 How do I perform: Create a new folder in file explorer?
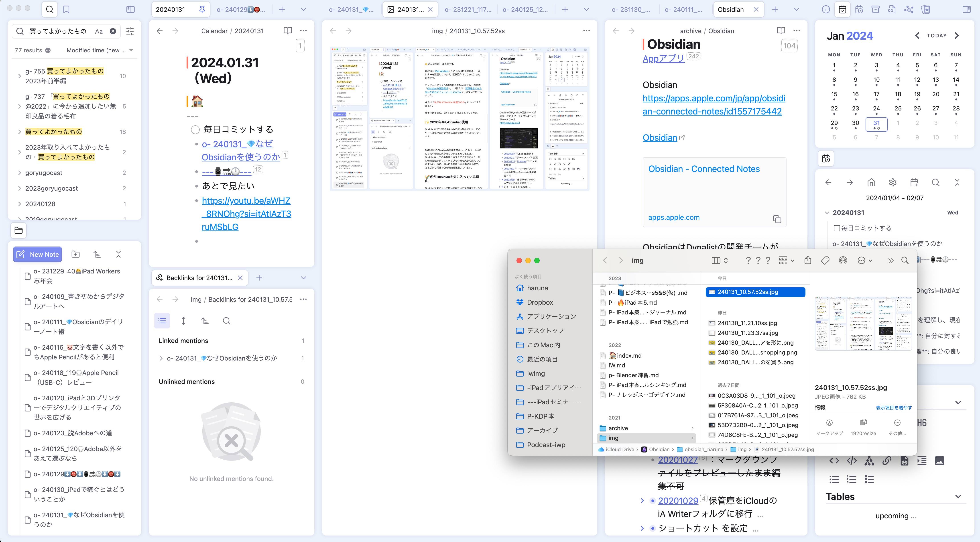click(x=76, y=254)
